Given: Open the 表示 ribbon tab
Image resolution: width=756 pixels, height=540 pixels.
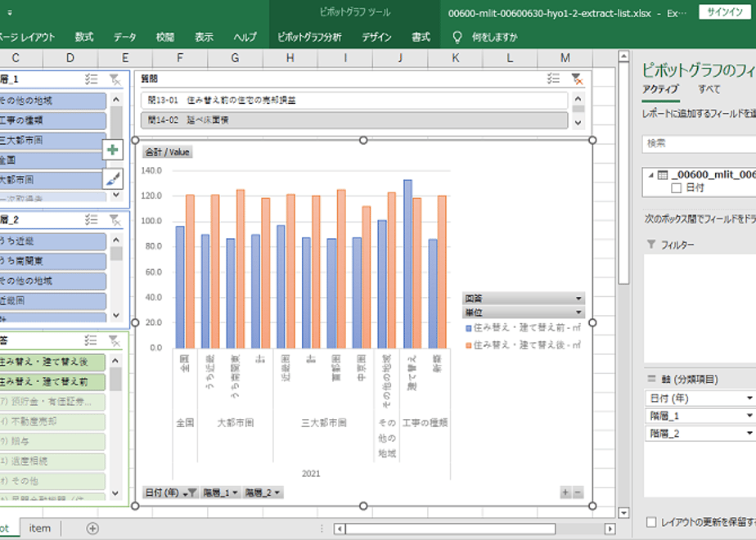Looking at the screenshot, I should (x=204, y=37).
